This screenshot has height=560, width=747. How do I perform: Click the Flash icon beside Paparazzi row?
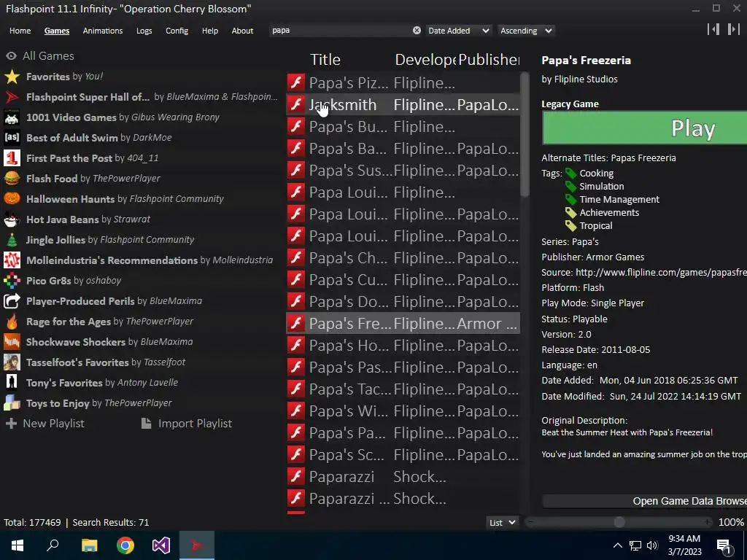pyautogui.click(x=296, y=477)
